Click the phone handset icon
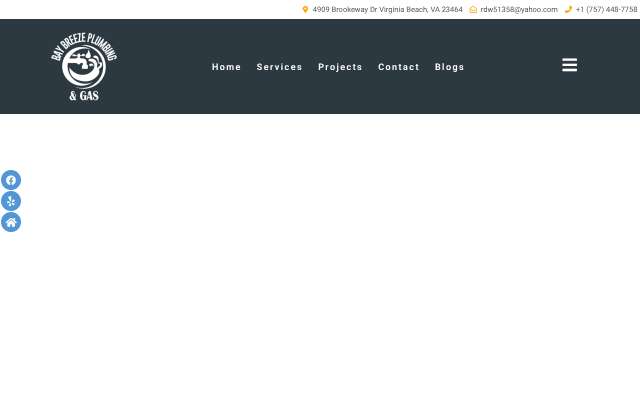The image size is (640, 400). [568, 9]
